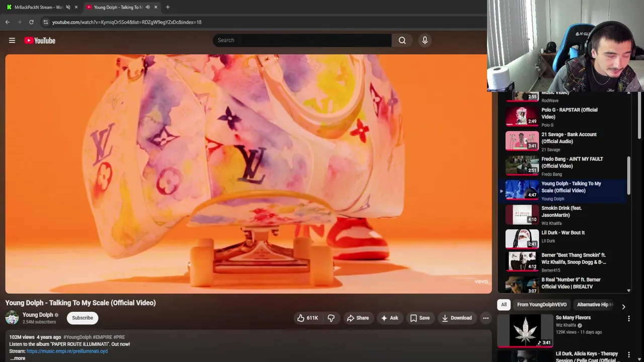Select the All filter chip
Screen dimensions: 644x362
click(504, 304)
